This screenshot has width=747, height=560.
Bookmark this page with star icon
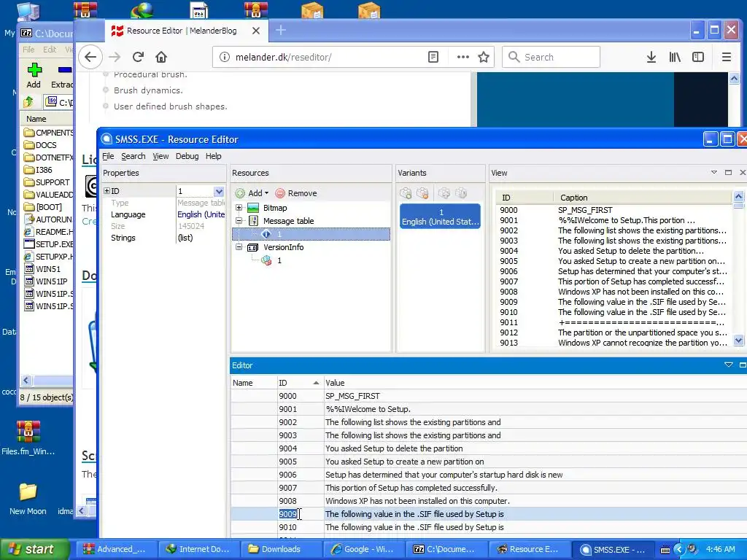[484, 57]
